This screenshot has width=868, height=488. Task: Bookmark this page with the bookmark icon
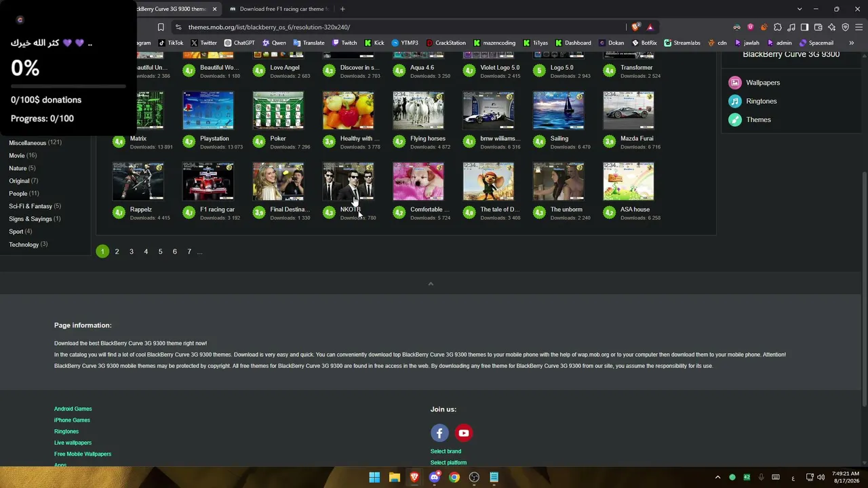pyautogui.click(x=161, y=27)
